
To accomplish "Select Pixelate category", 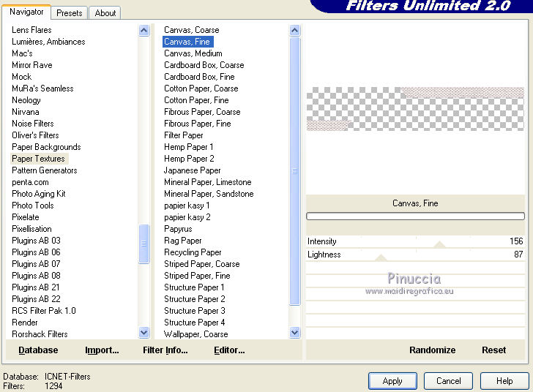I will (26, 217).
